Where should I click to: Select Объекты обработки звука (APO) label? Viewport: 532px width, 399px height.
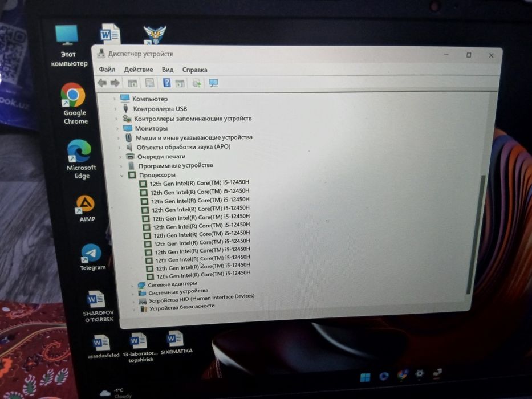pos(183,147)
